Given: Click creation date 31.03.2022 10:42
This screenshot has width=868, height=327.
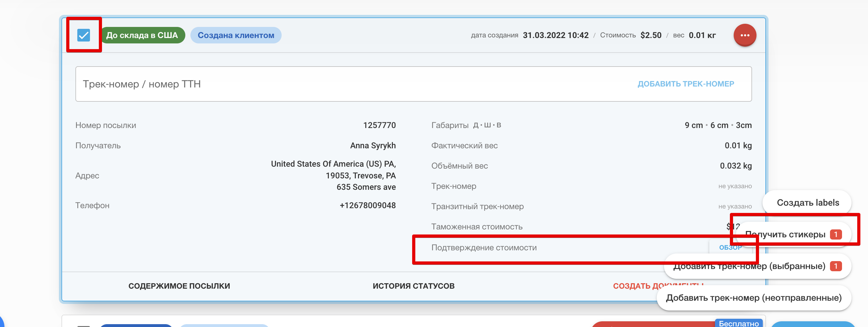Looking at the screenshot, I should point(555,35).
